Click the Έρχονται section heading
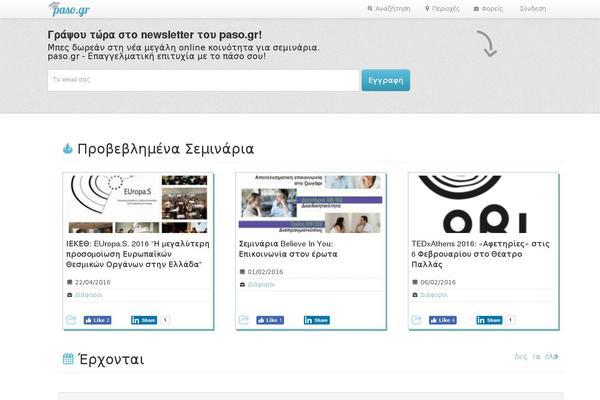Viewport: 600px width, 400px height. tap(111, 359)
